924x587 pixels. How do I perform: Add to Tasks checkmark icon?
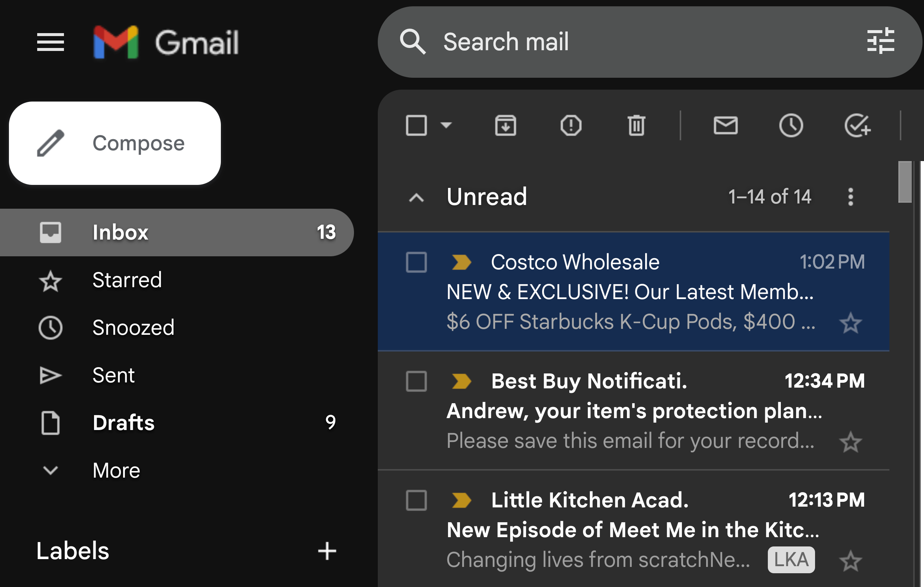tap(857, 125)
